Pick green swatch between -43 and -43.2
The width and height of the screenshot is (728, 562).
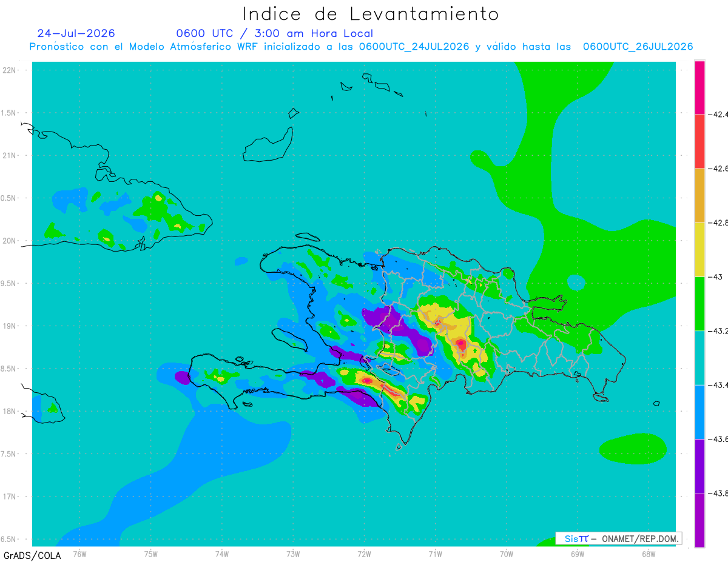click(x=699, y=304)
